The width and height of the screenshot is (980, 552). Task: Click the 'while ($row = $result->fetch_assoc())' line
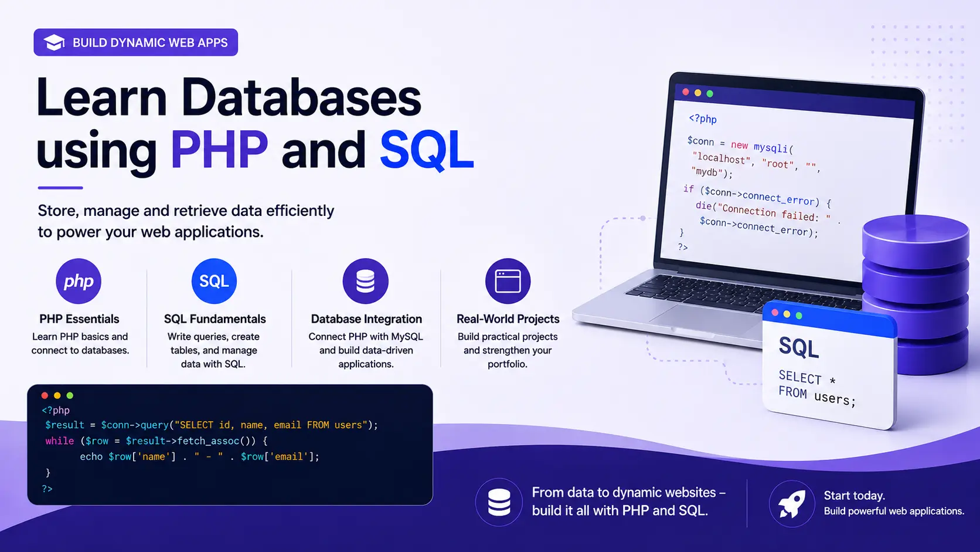pyautogui.click(x=156, y=441)
